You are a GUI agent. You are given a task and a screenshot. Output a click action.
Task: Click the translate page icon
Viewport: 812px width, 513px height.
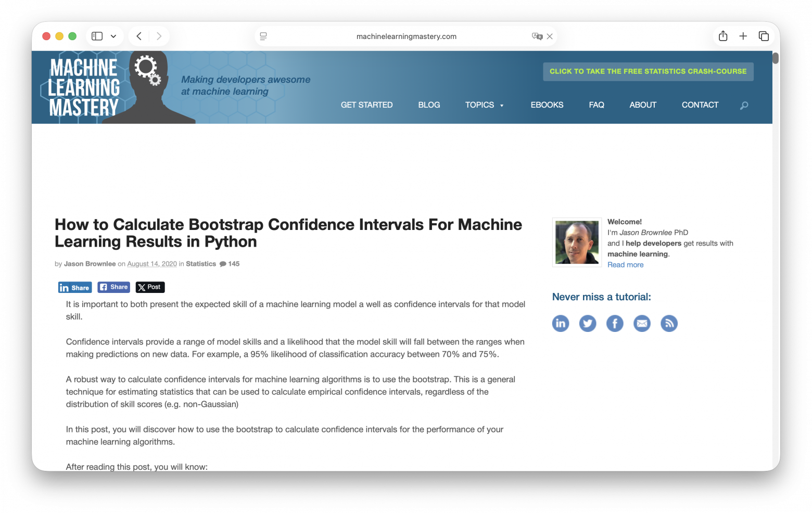pyautogui.click(x=537, y=36)
